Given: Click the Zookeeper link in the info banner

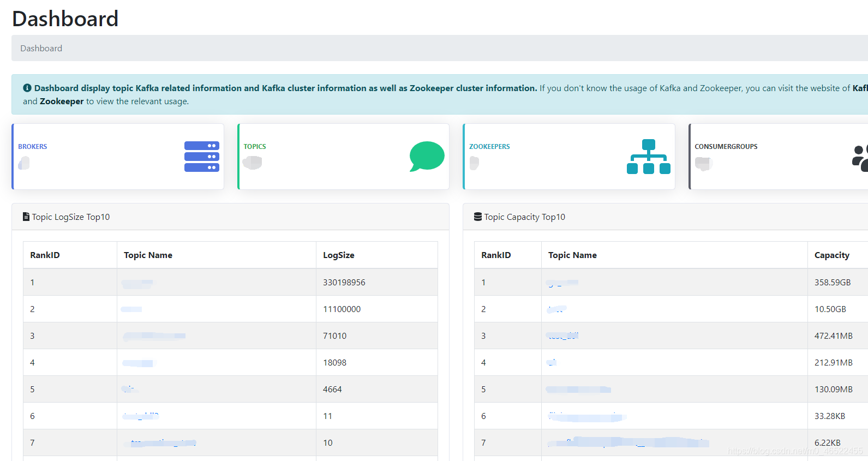Looking at the screenshot, I should click(62, 101).
